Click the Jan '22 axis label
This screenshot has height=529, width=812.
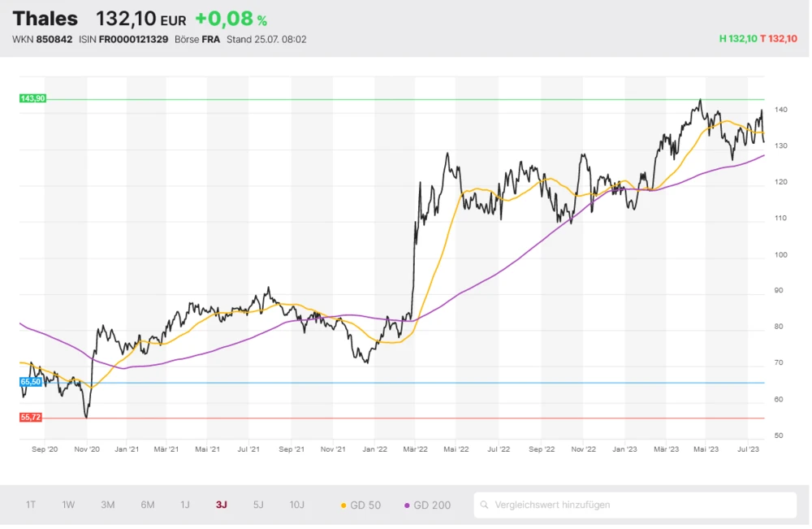click(x=374, y=448)
